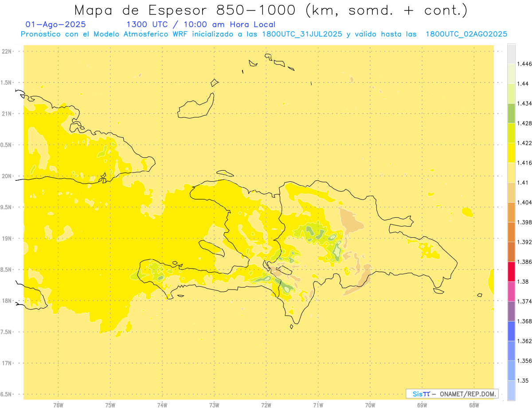Click the '69W' longitude label
The height and width of the screenshot is (411, 532).
coord(422,405)
